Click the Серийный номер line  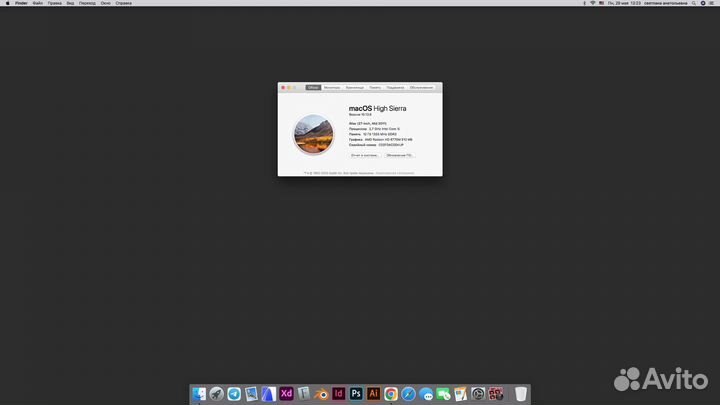coord(377,145)
